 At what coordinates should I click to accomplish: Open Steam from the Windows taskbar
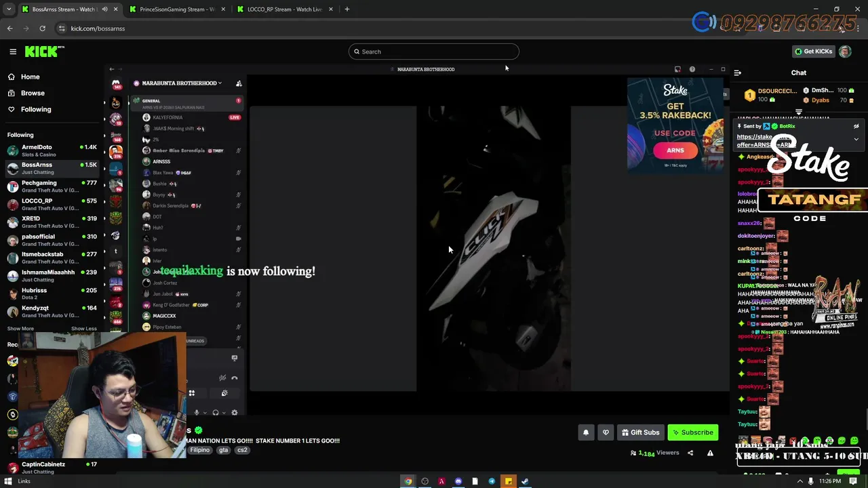[x=525, y=481]
